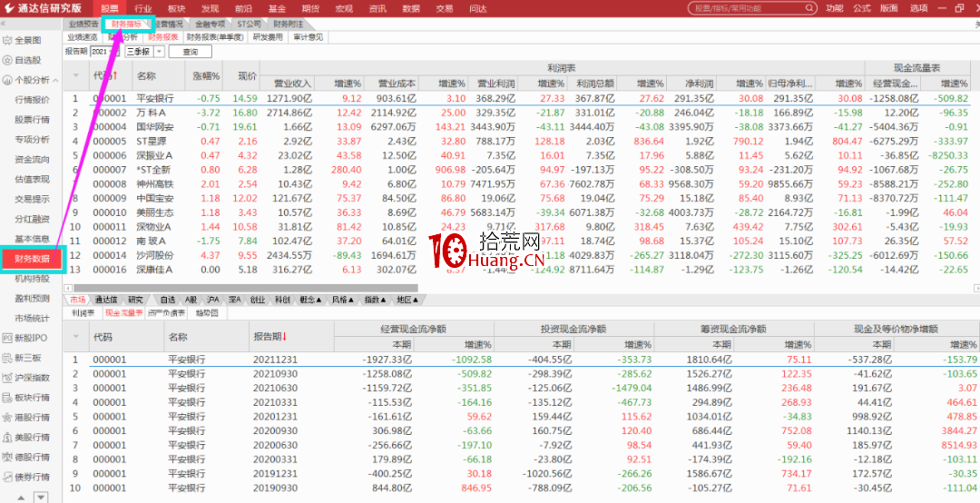
Task: Collapse sidebar with double-chevron icon
Action: point(3,23)
